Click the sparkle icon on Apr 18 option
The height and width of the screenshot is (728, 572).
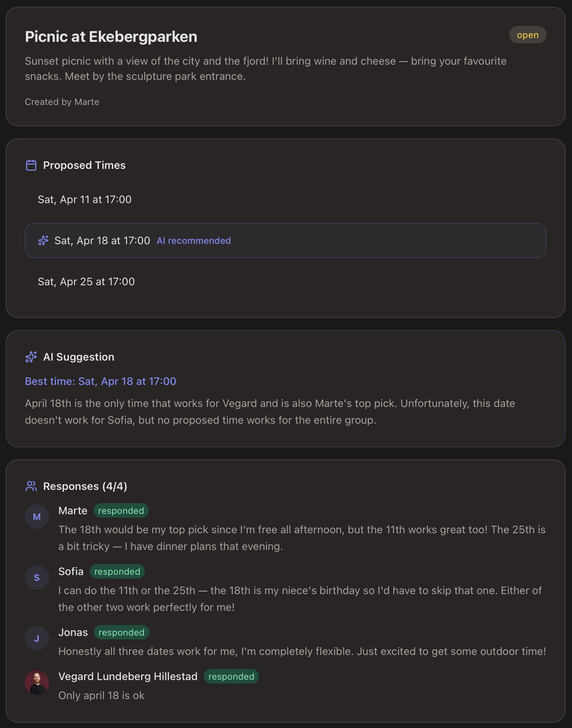click(x=43, y=240)
